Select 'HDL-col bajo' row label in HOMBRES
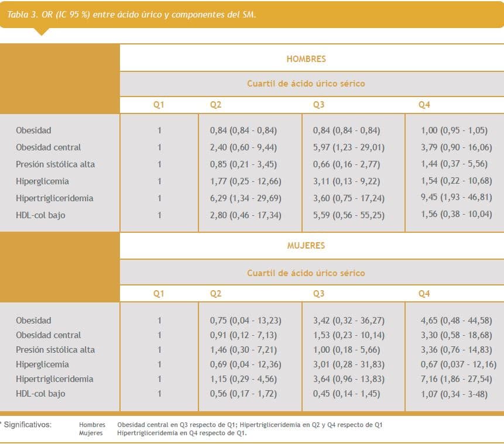The height and width of the screenshot is (444, 504). tap(40, 215)
